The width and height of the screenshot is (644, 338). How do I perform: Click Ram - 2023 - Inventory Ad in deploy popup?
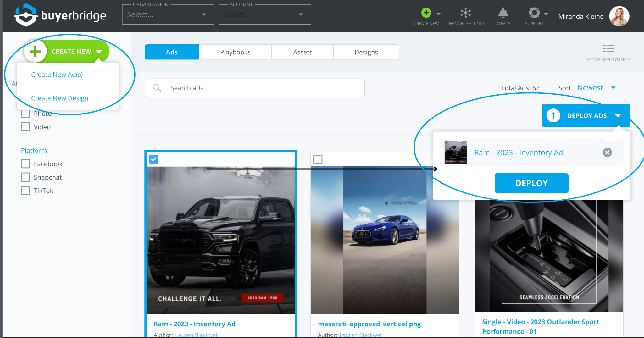tap(519, 152)
